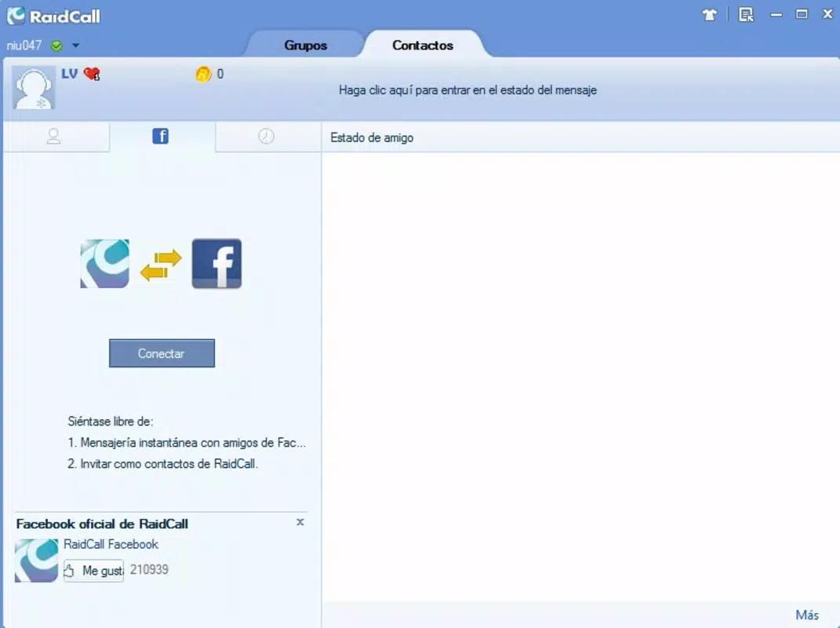Click the status message prompt text
This screenshot has height=628, width=840.
coord(468,90)
